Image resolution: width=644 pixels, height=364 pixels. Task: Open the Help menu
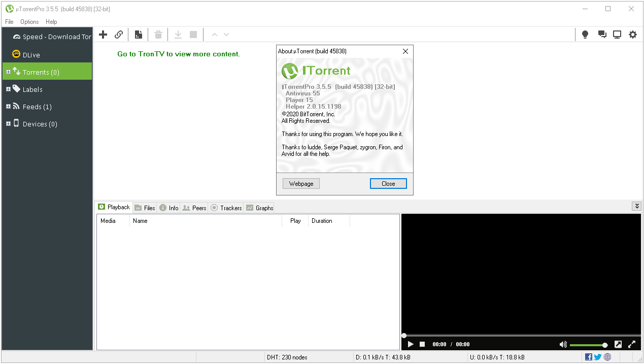pos(51,22)
